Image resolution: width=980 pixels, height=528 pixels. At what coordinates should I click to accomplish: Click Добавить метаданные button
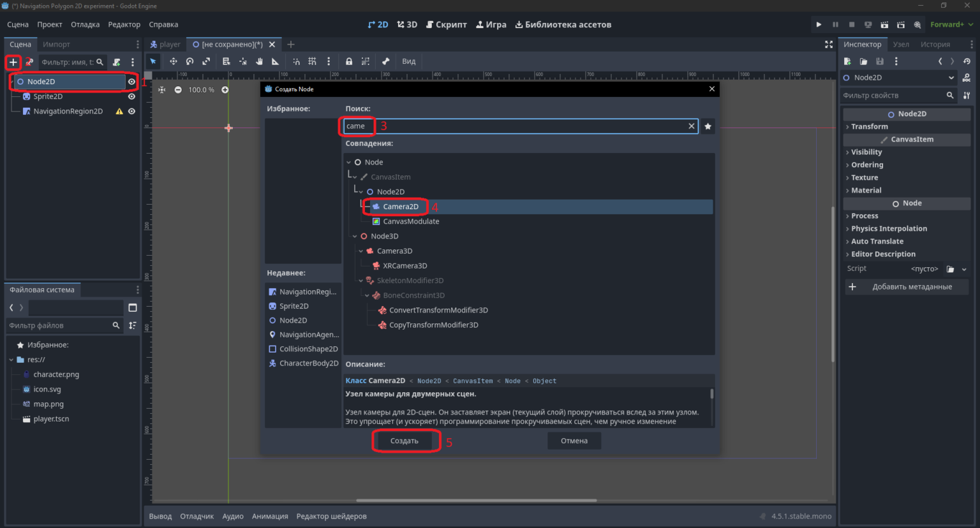(x=906, y=287)
